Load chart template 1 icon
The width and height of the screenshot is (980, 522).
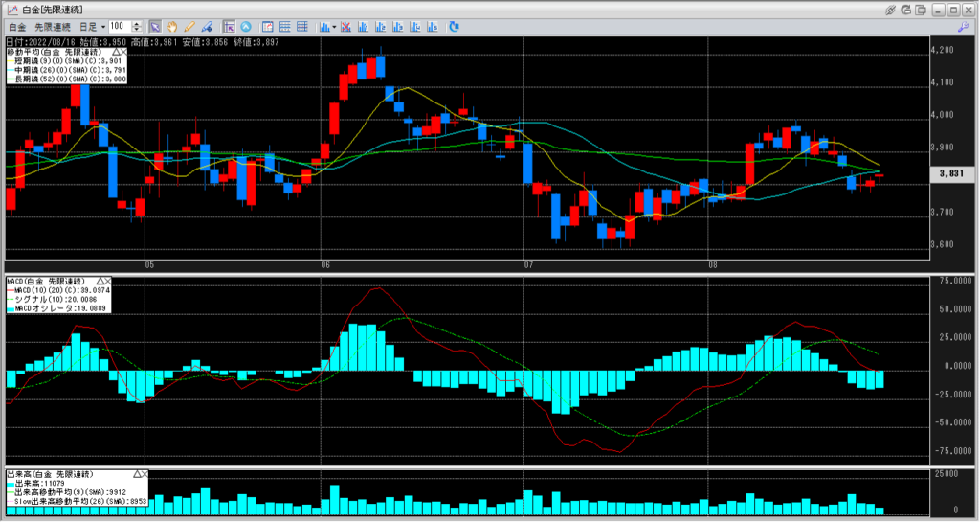pos(363,27)
